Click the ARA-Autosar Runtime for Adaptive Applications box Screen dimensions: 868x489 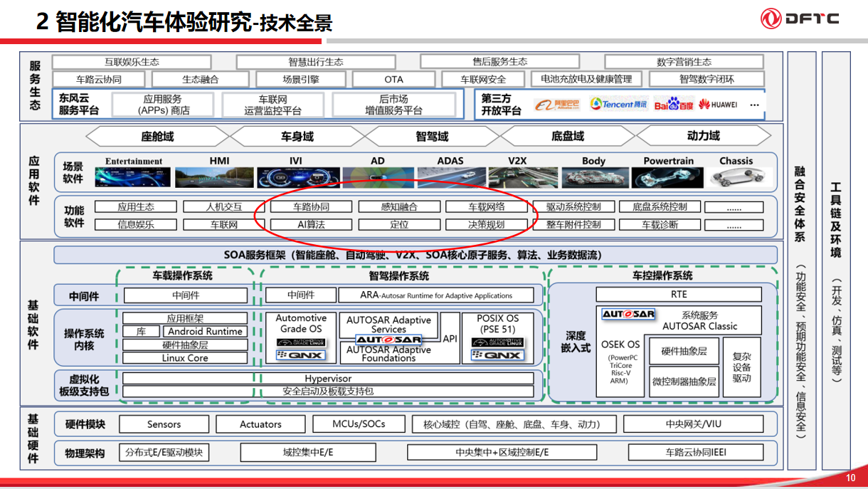pyautogui.click(x=435, y=295)
